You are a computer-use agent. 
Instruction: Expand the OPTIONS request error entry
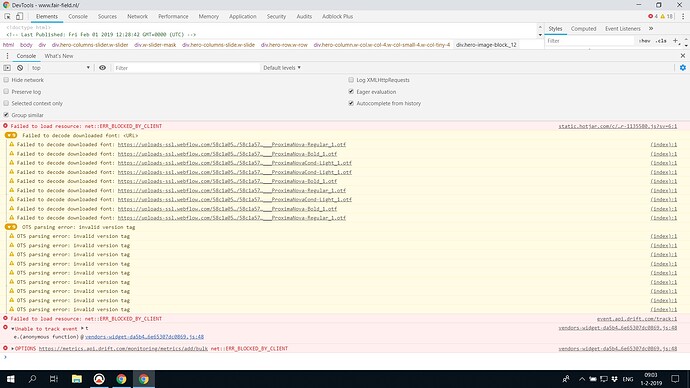coord(12,348)
